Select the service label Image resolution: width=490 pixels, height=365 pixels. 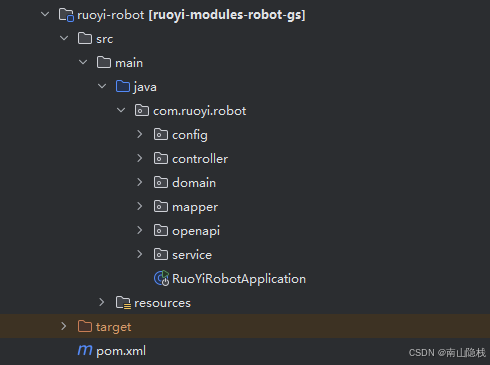[x=192, y=255]
